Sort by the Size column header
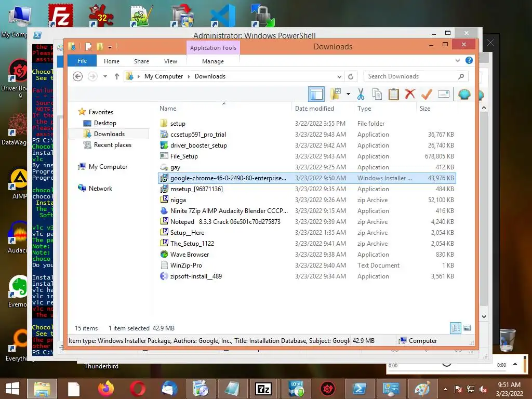 tap(425, 109)
